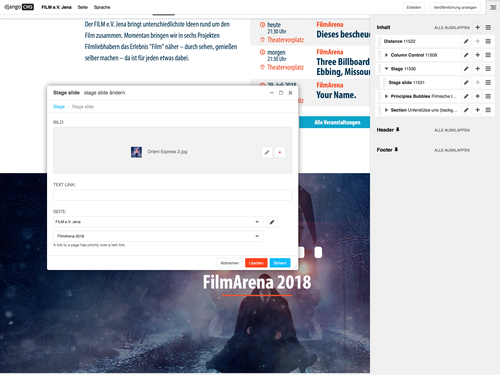Open Distance 11522 options menu
This screenshot has height=375, width=500.
tap(488, 41)
